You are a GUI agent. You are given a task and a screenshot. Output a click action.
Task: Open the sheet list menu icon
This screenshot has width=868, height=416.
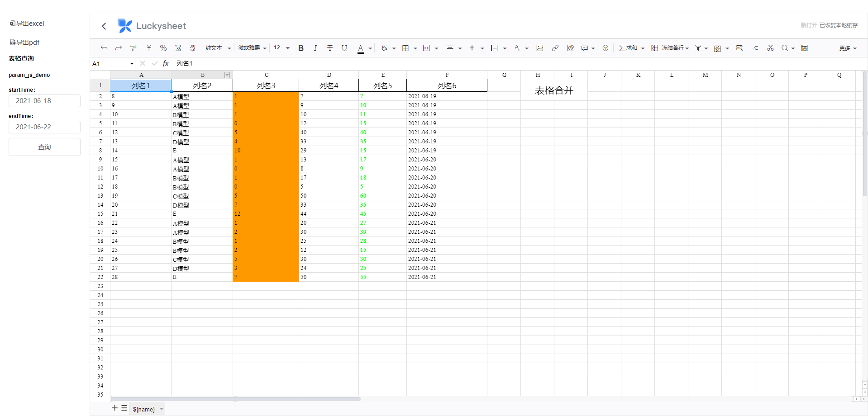pos(124,408)
